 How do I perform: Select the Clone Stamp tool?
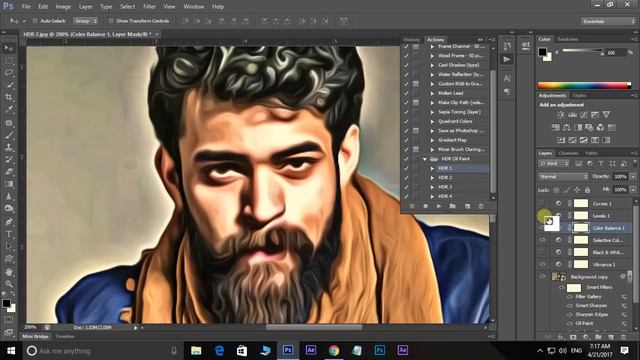point(9,147)
